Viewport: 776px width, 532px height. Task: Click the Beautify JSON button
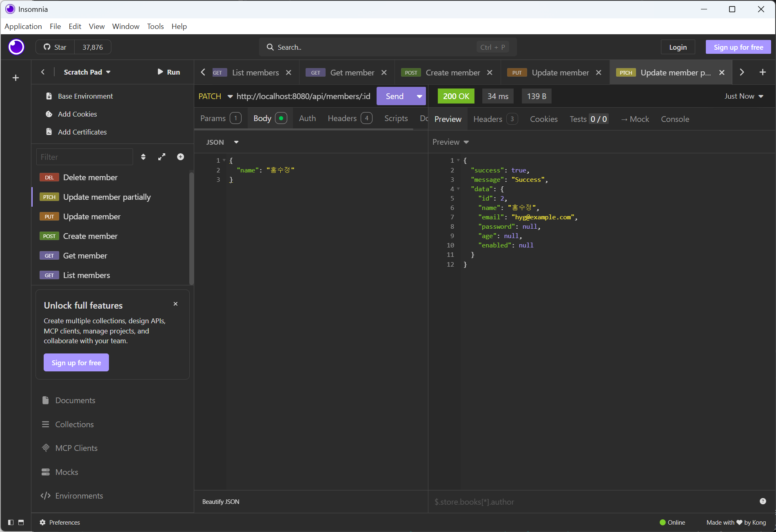pyautogui.click(x=221, y=501)
